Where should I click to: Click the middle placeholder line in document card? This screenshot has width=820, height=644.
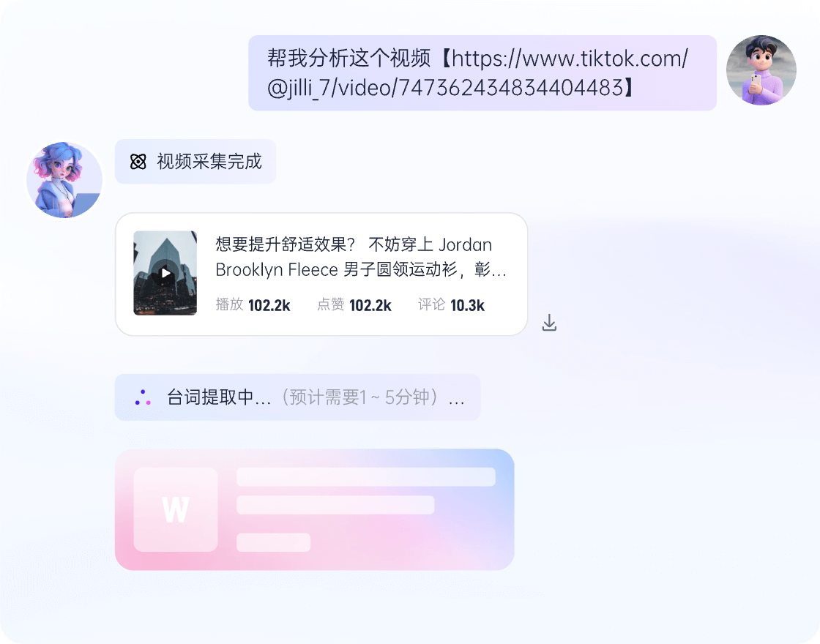pos(335,505)
